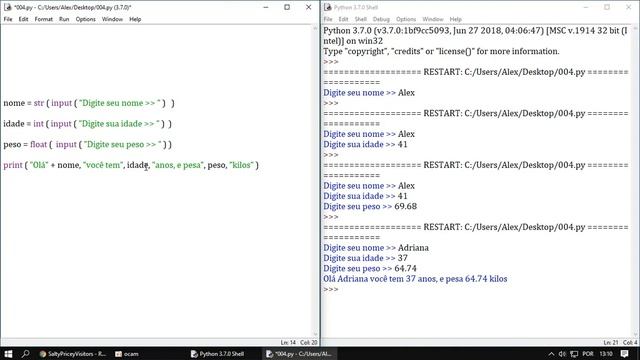Image resolution: width=640 pixels, height=360 pixels.
Task: Click the print statement code line
Action: tap(131, 165)
